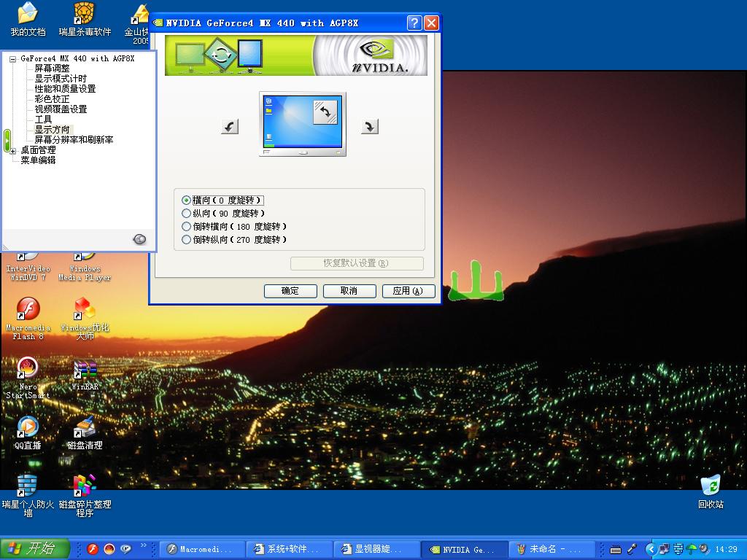Click the microphone icon in the language bar

tap(632, 549)
